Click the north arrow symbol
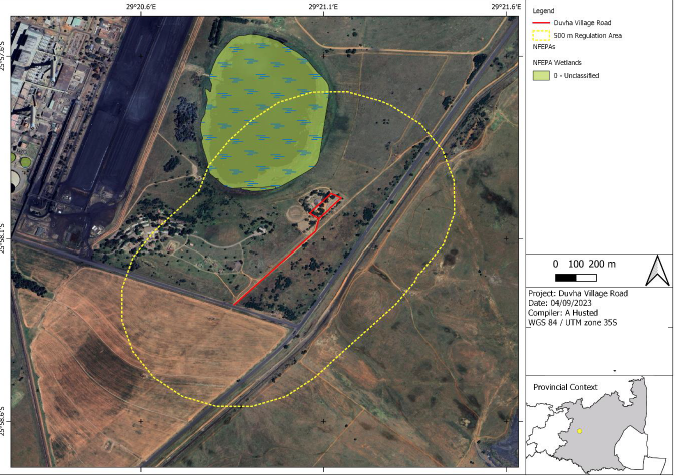Image resolution: width=675 pixels, height=476 pixels. click(657, 270)
